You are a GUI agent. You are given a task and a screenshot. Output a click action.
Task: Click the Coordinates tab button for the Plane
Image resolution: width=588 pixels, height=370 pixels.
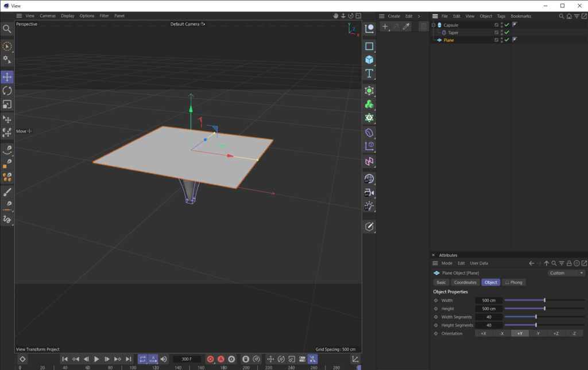point(465,282)
